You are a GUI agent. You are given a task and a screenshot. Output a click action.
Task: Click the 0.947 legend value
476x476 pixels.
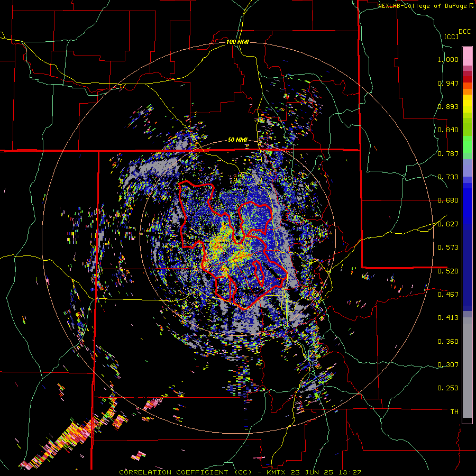tap(448, 83)
